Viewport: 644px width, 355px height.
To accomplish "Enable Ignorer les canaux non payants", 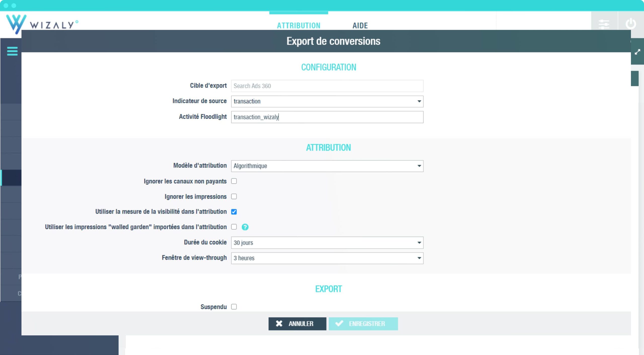I will (x=234, y=181).
